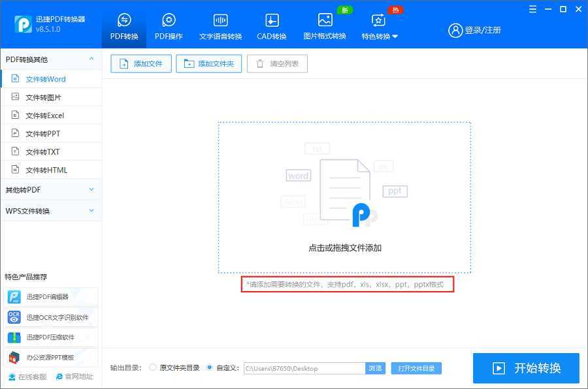
Task: Select 文件转Word in the sidebar
Action: tap(52, 79)
